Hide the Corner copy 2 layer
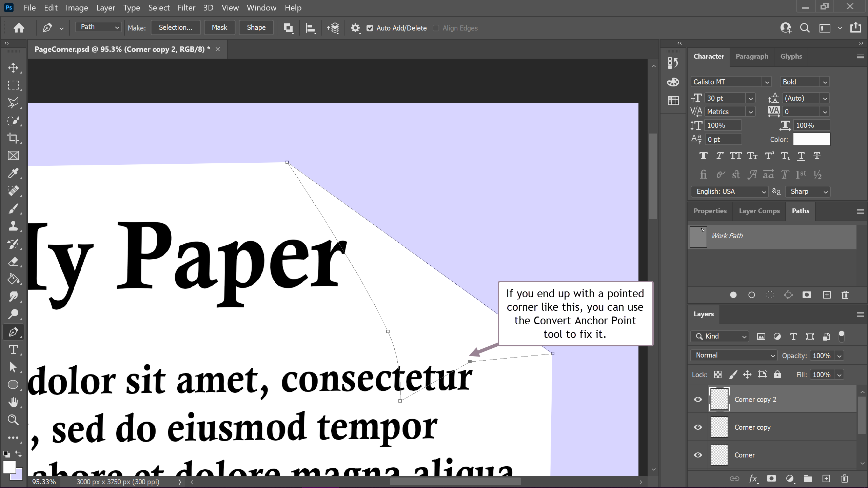Screen dimensions: 868x488 click(698, 400)
